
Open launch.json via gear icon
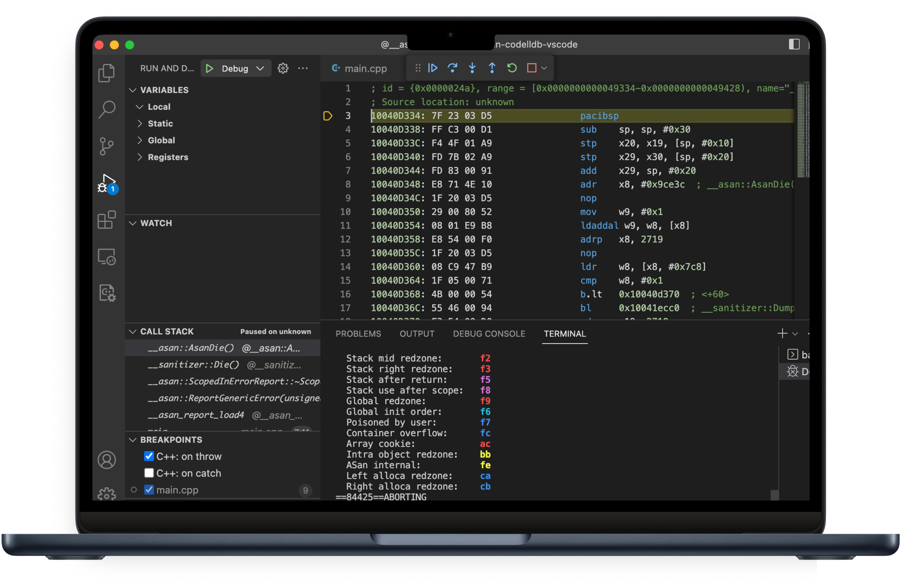click(x=283, y=68)
